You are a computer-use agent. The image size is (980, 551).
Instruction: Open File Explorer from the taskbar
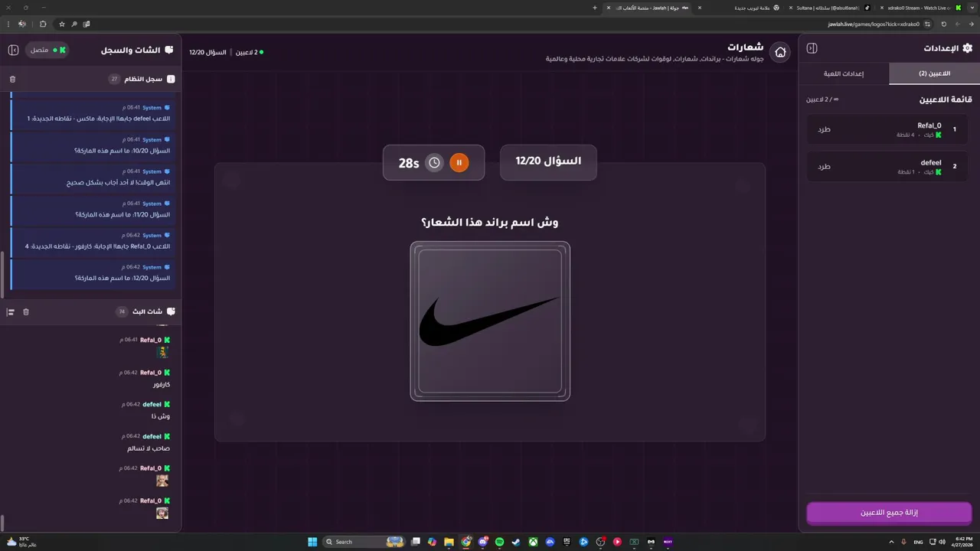tap(449, 542)
